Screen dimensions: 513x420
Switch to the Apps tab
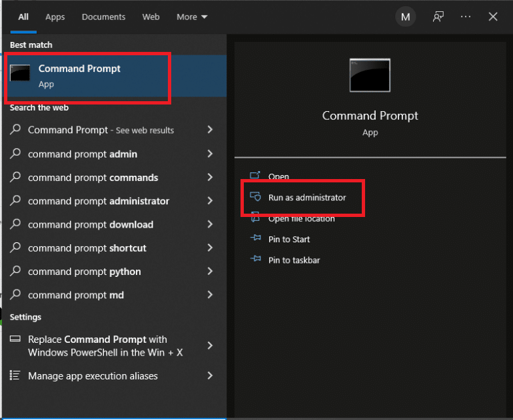(55, 17)
